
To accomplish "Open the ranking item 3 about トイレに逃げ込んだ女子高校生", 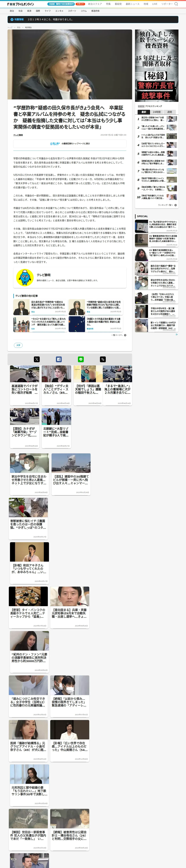I will 157,136.
